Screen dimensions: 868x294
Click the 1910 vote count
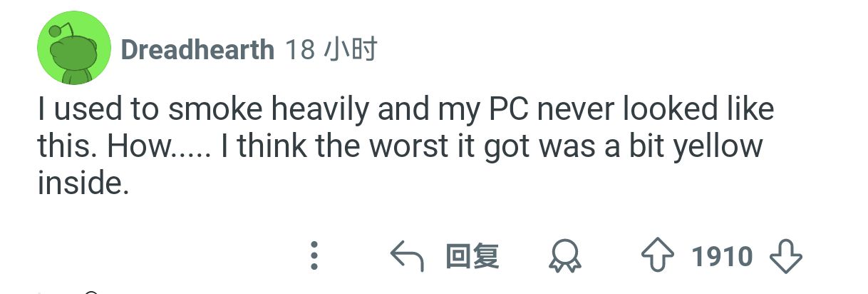[722, 255]
